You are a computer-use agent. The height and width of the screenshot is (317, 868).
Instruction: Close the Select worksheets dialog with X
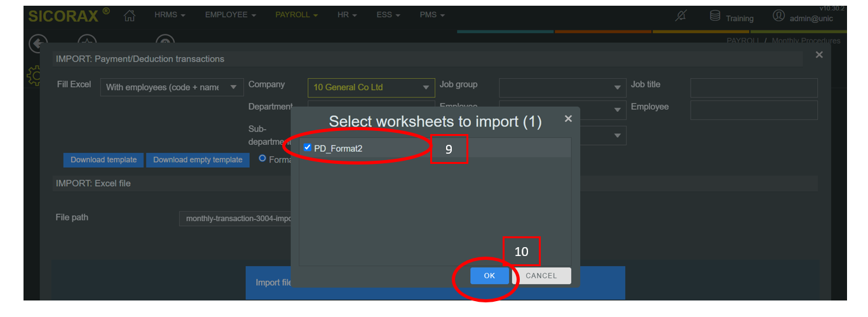(568, 119)
